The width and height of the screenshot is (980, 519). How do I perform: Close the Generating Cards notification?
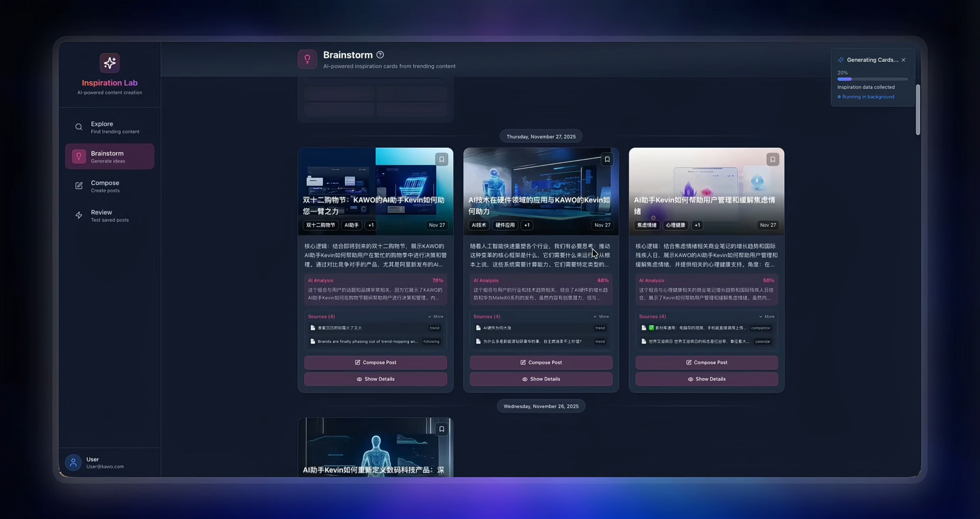point(903,60)
